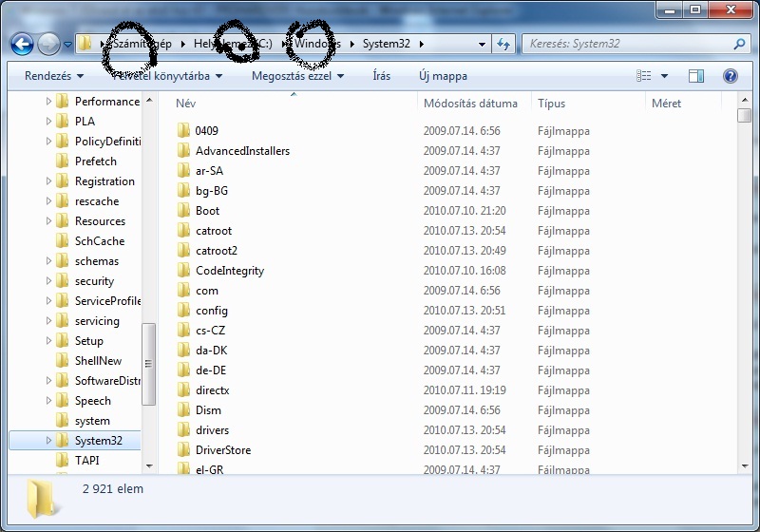
Task: Expand the rescache tree node
Action: [48, 201]
